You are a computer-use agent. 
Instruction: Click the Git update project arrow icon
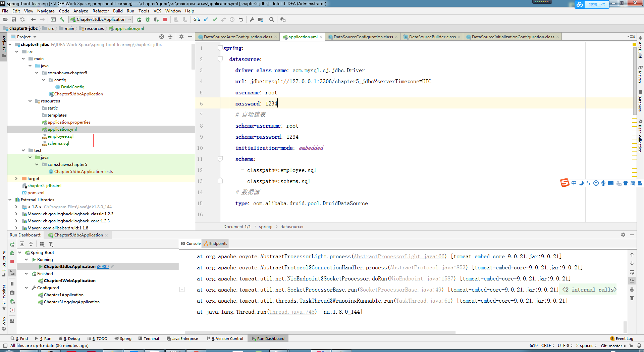[206, 19]
